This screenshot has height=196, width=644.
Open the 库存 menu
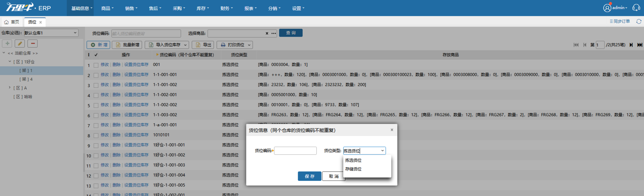[x=202, y=8]
